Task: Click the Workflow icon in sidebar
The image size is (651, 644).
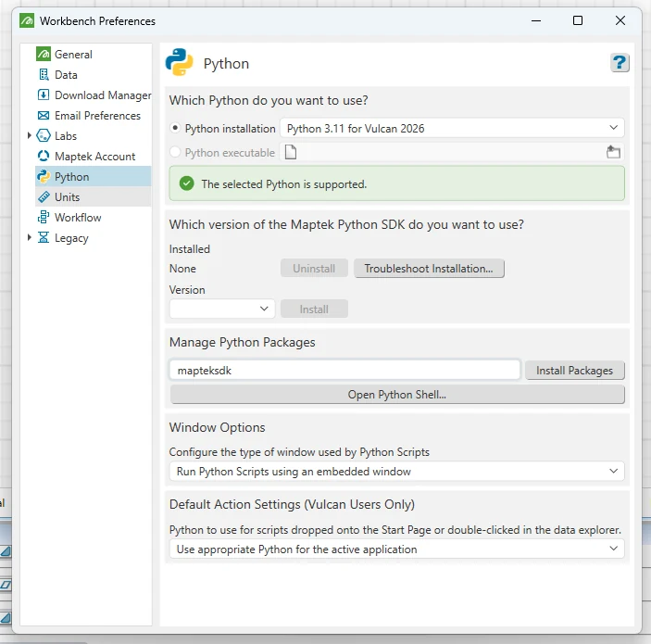Action: tap(44, 217)
